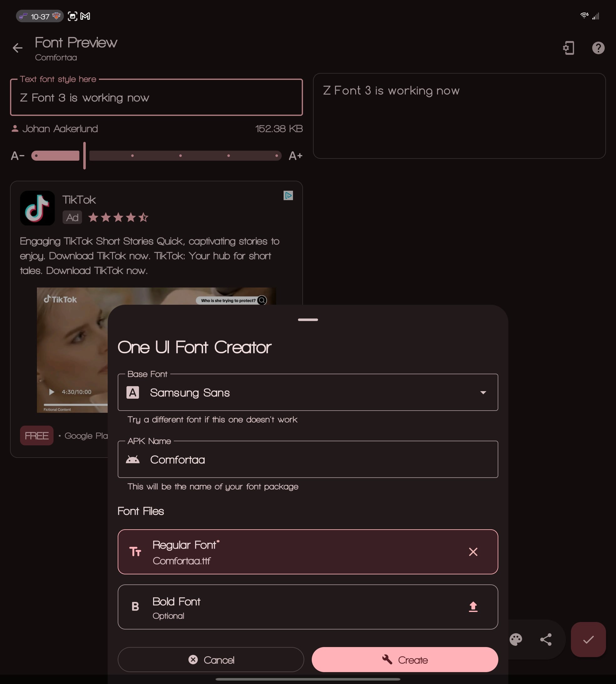The image size is (616, 684).
Task: Open the Samsung Sans base font selector
Action: point(308,392)
